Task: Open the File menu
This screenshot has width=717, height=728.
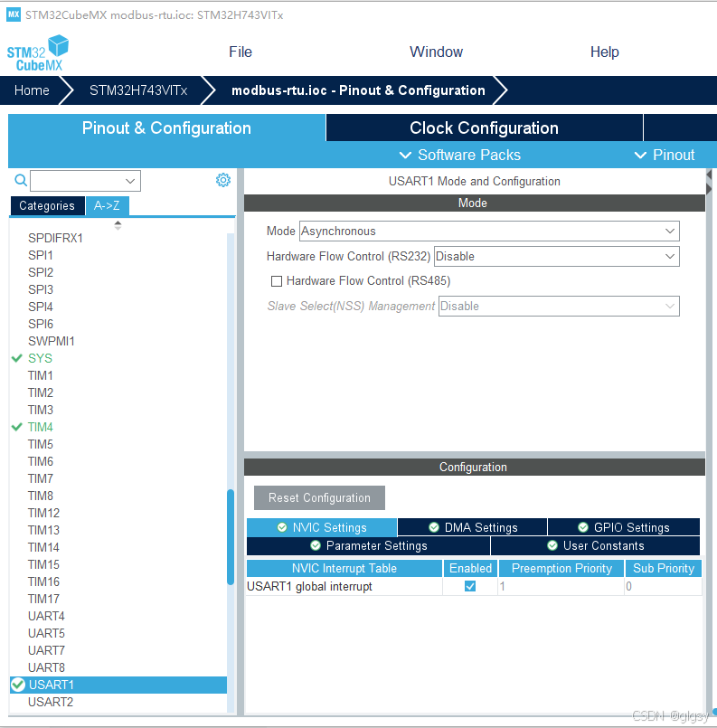Action: tap(241, 52)
